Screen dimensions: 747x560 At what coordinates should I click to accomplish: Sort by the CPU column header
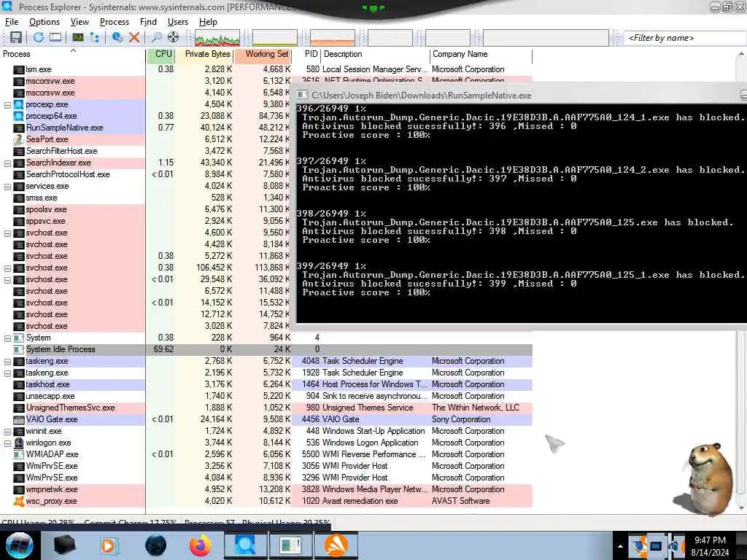(160, 54)
